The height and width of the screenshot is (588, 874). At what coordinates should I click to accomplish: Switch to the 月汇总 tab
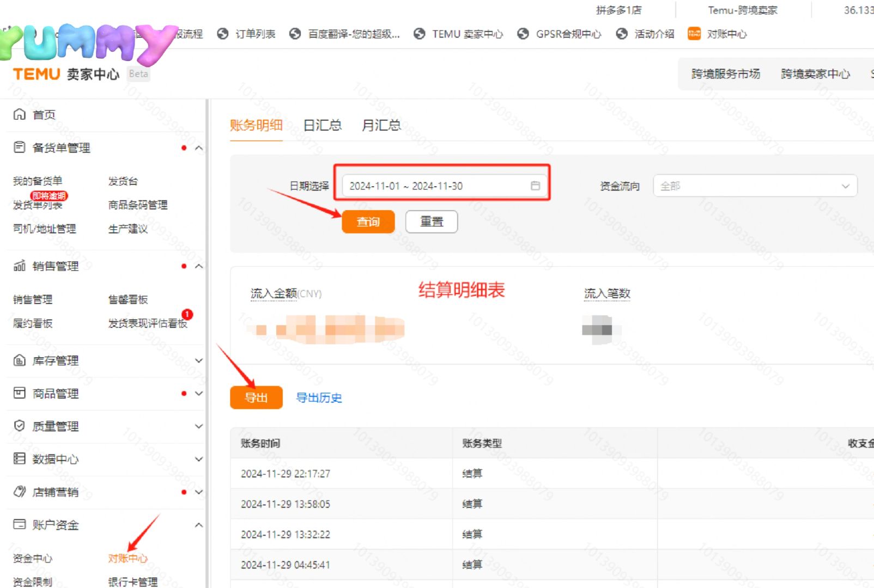pos(381,125)
